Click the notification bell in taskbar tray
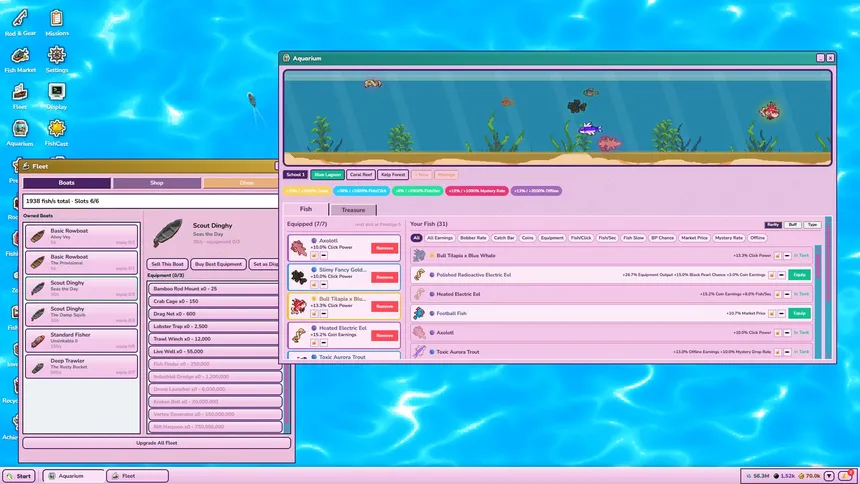The height and width of the screenshot is (484, 860). pos(845,476)
